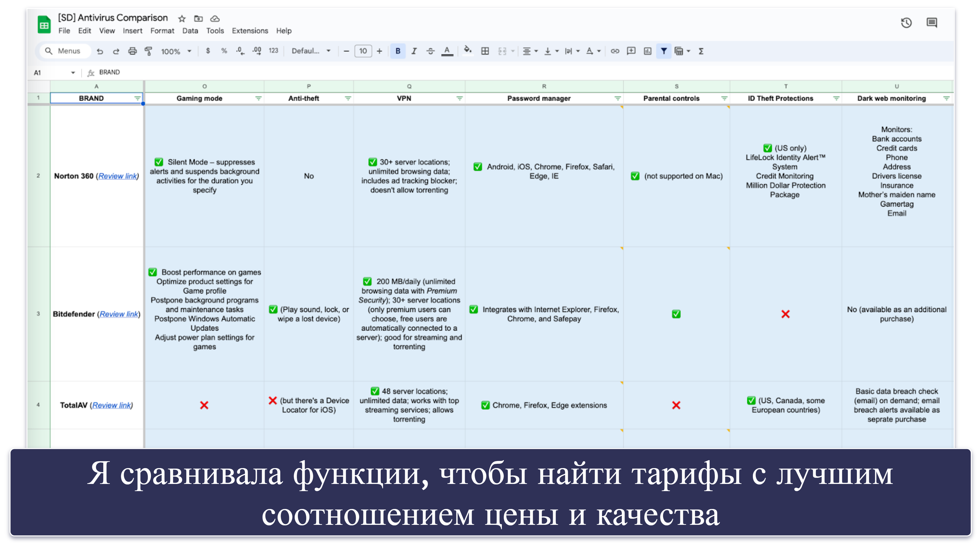Decrease decimal places

pyautogui.click(x=240, y=51)
